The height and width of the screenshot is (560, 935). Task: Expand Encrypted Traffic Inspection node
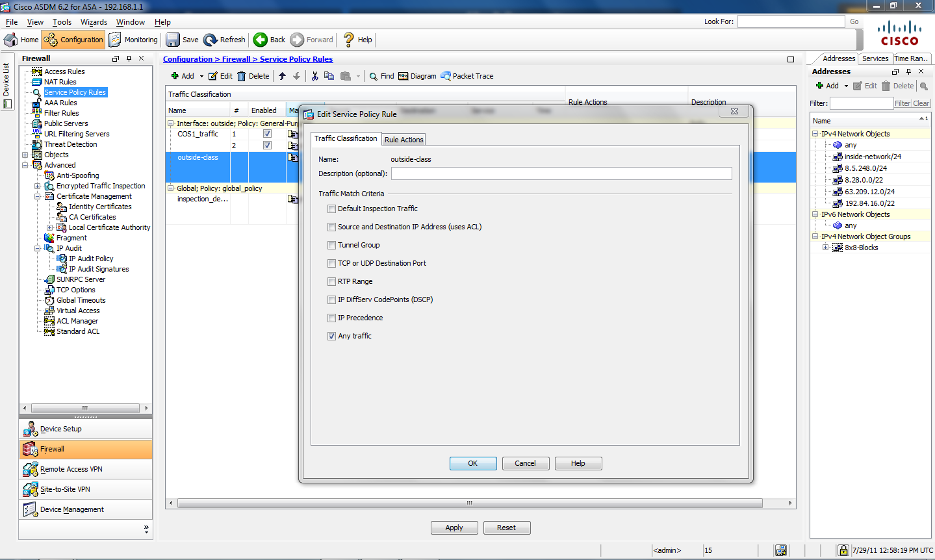click(x=38, y=186)
